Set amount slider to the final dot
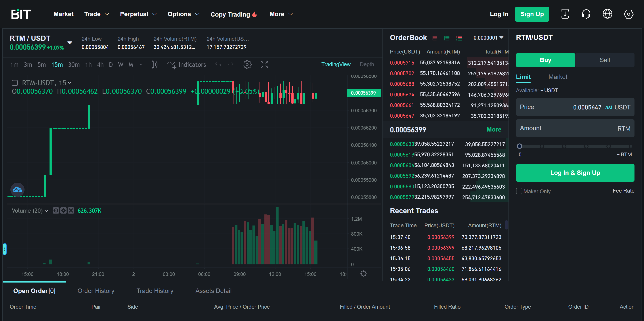This screenshot has height=321, width=644. pyautogui.click(x=631, y=146)
